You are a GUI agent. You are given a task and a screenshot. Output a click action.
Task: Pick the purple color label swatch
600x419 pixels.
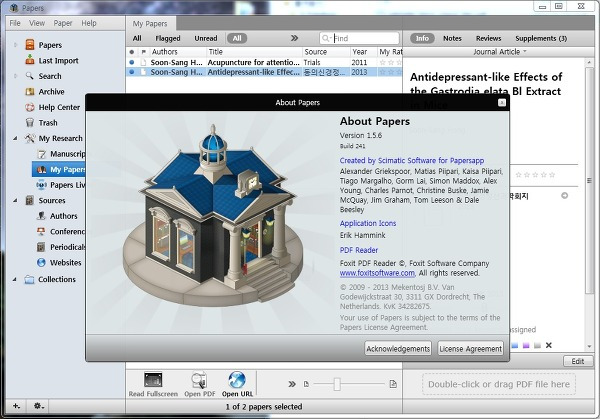526,345
